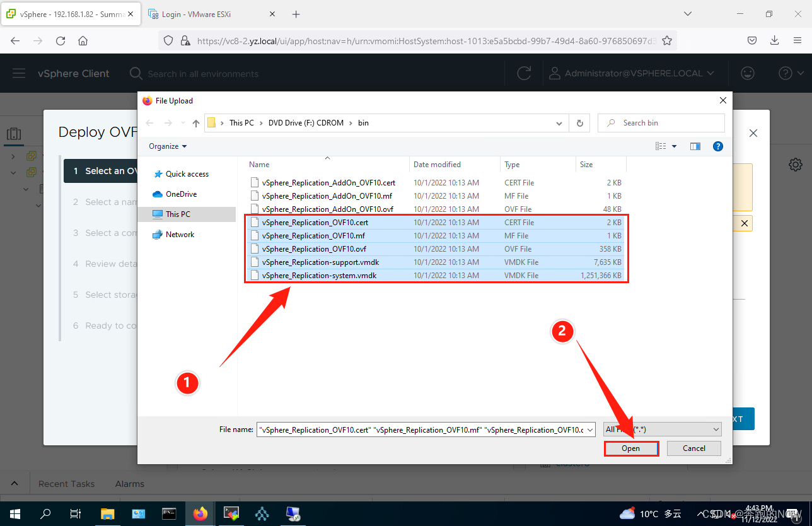Click the Search bin field

[661, 123]
